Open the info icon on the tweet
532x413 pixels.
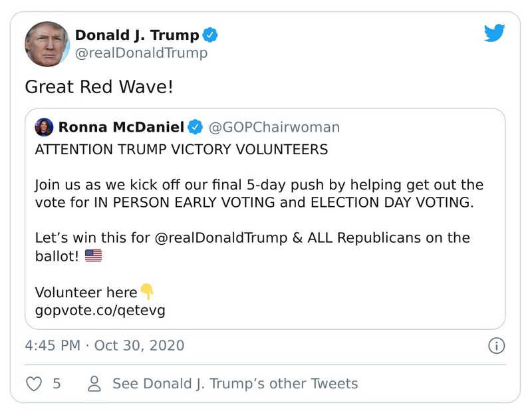(497, 345)
